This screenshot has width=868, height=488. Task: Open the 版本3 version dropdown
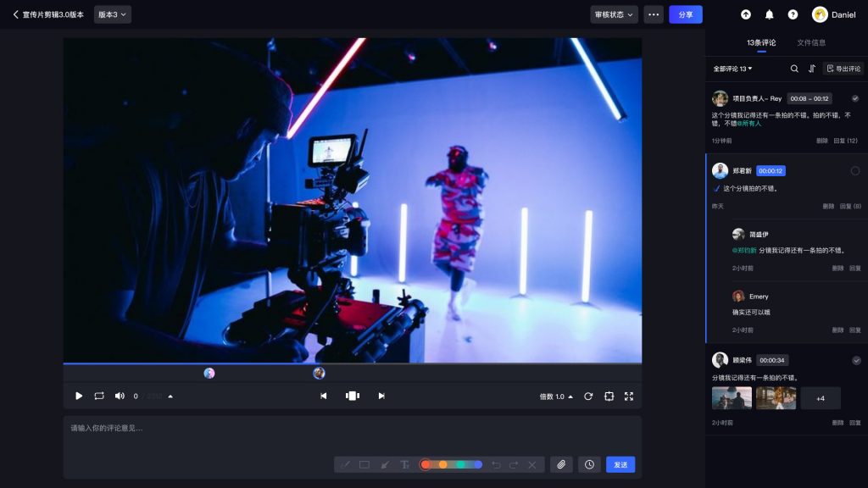(x=113, y=14)
